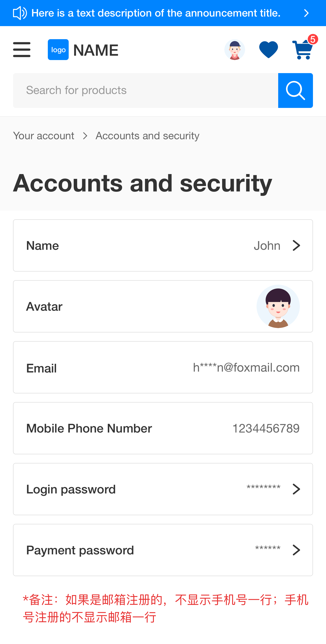Click the NAME brand text
326x644 pixels.
[96, 50]
